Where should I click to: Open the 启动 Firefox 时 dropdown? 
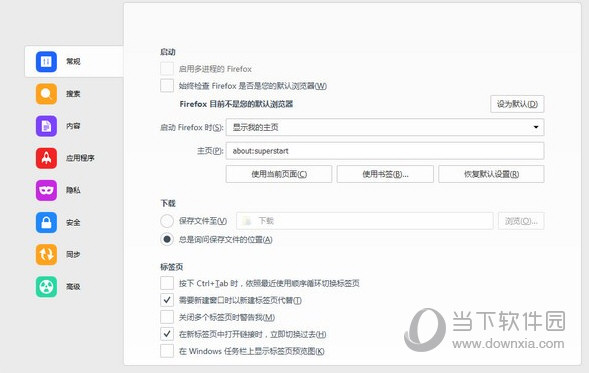click(x=385, y=127)
